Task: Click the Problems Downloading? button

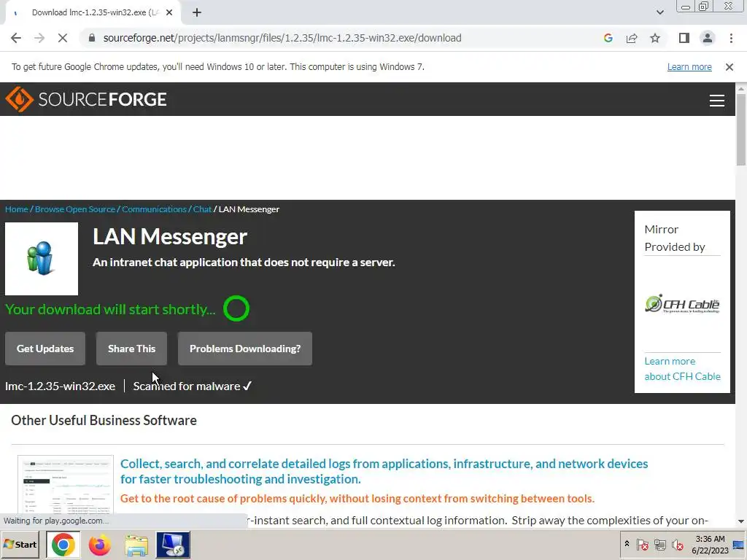Action: tap(245, 349)
